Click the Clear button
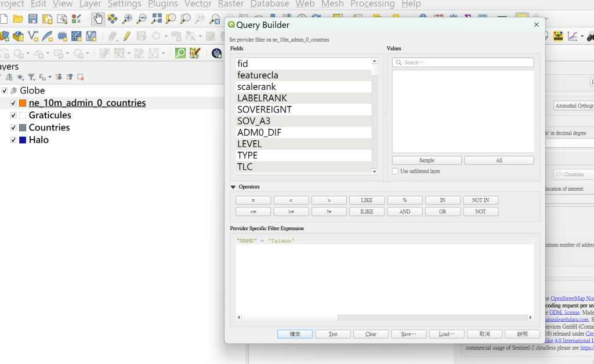594x364 pixels. 371,334
